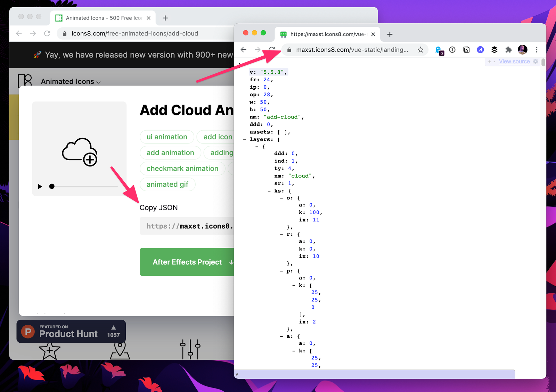Click the Notion web clipper extension
The width and height of the screenshot is (556, 392).
(x=466, y=50)
